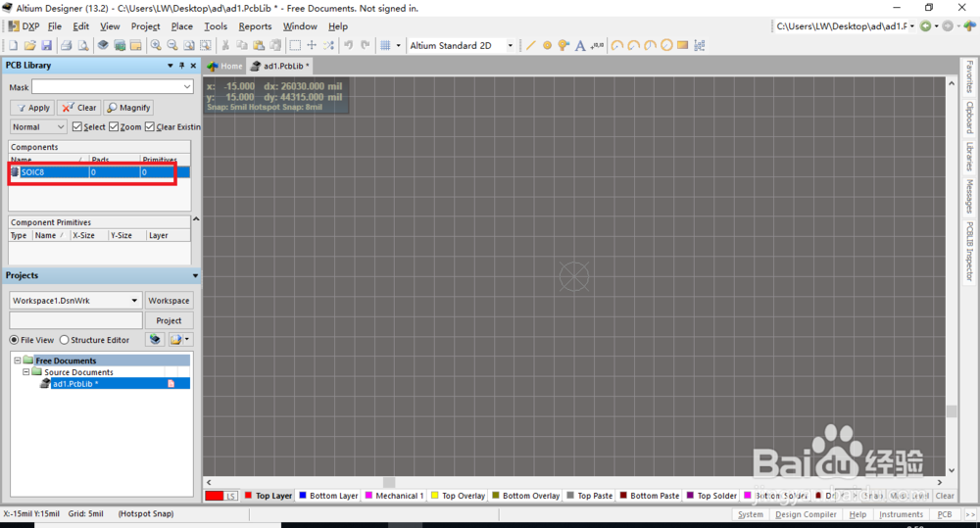Screen dimensions: 980x528
Task: Click the Clear mask button
Action: coord(78,108)
